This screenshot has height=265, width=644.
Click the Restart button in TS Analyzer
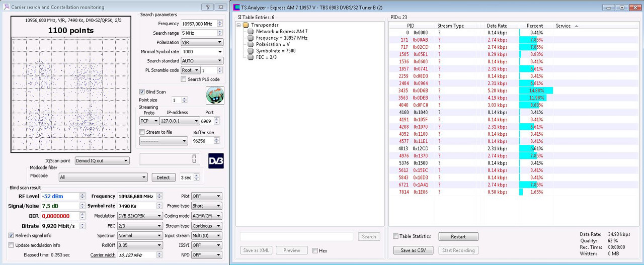click(x=458, y=237)
